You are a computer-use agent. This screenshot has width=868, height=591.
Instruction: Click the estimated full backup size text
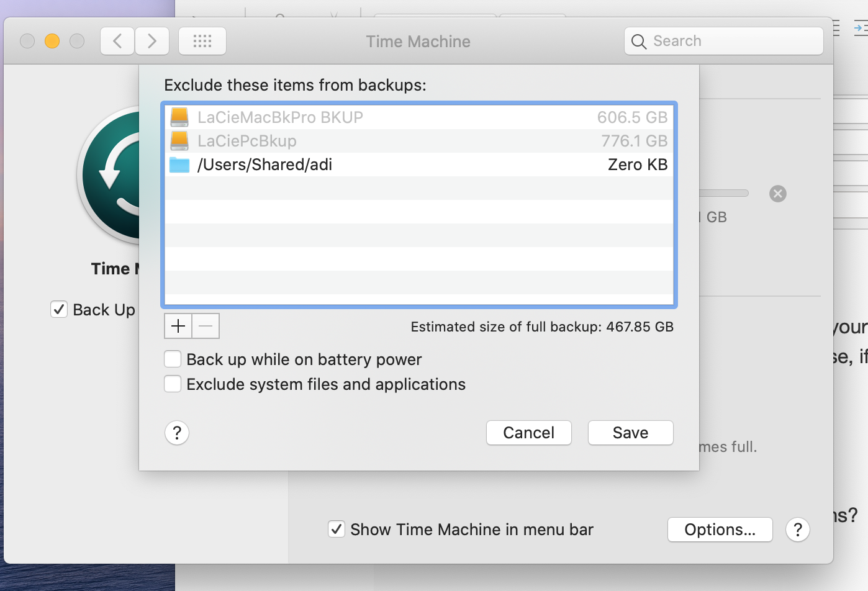(x=542, y=327)
